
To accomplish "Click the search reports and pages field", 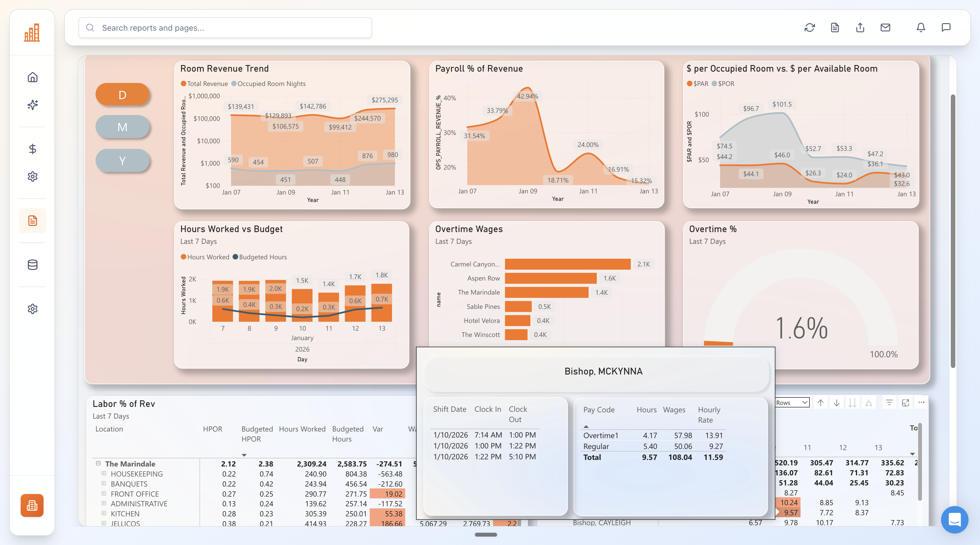I will click(x=225, y=28).
